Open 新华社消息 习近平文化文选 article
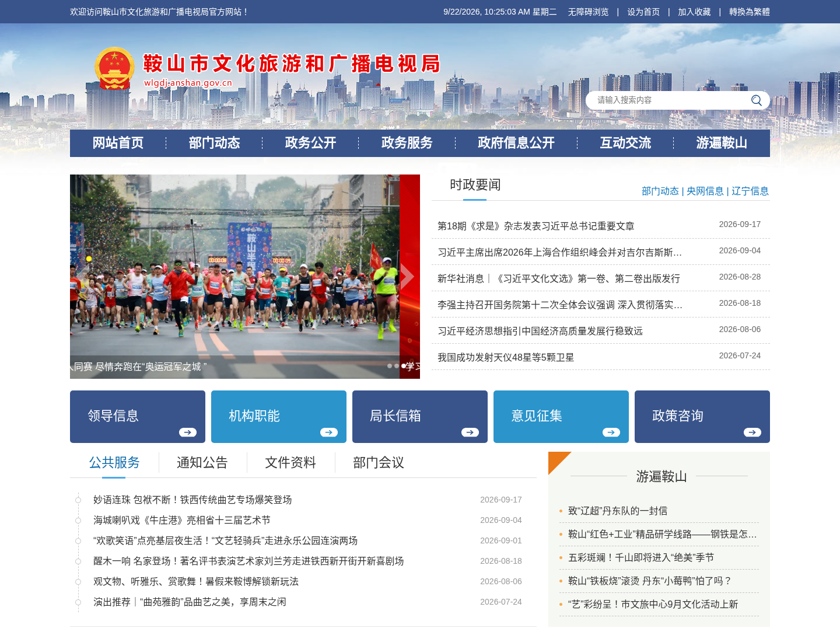This screenshot has width=840, height=642. [x=559, y=278]
